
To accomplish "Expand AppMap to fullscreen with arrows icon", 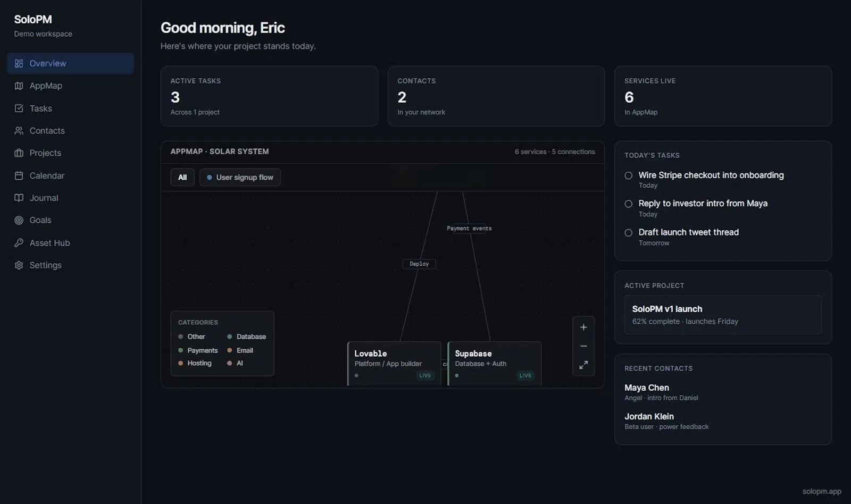I will 583,365.
